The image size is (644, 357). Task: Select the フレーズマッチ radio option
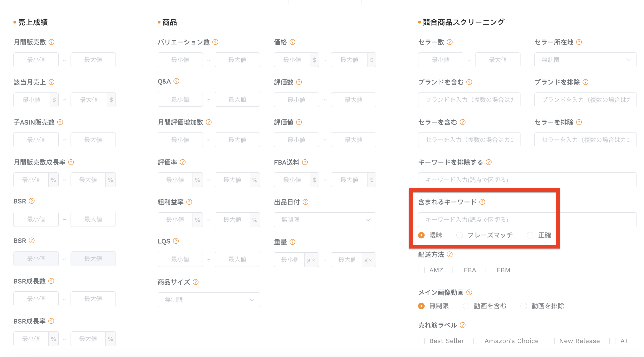click(x=459, y=235)
